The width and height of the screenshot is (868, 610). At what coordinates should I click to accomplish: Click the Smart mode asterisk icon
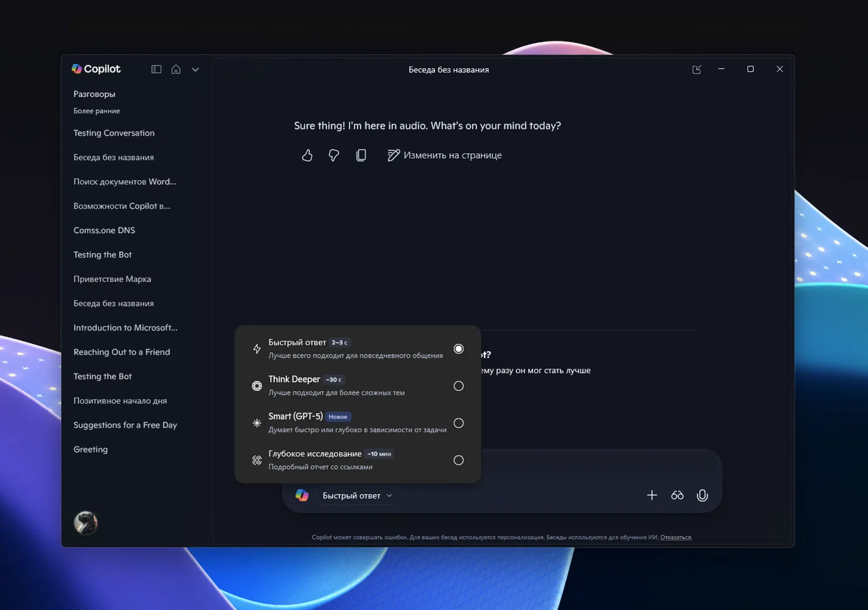pos(257,423)
